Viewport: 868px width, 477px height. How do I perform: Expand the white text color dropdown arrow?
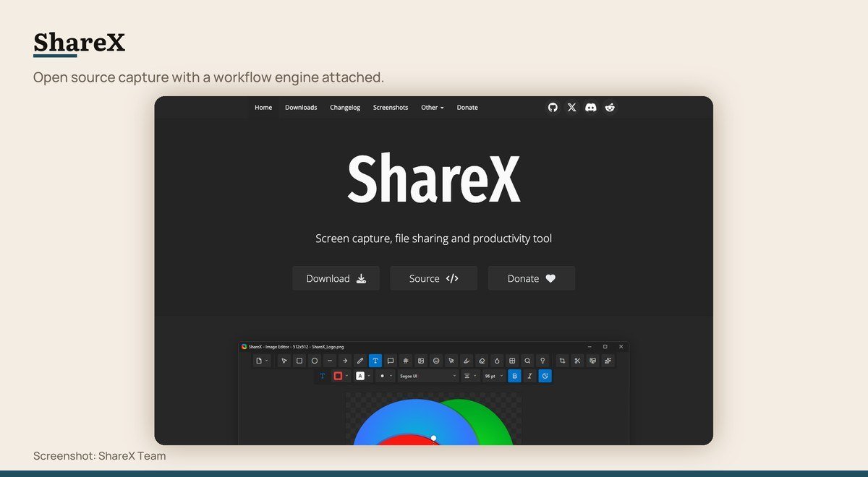(369, 376)
